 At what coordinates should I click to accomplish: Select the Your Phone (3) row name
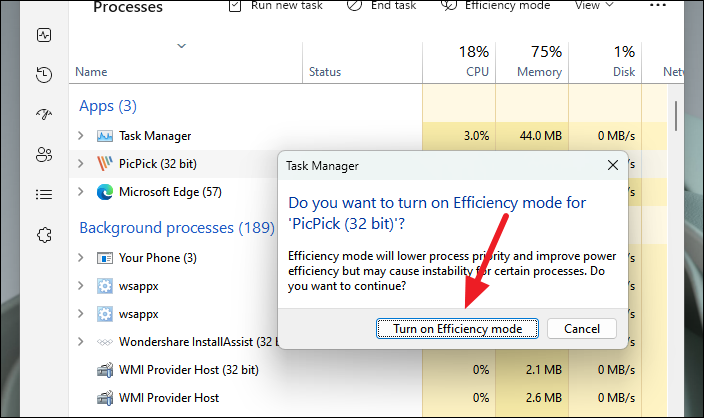(x=158, y=258)
